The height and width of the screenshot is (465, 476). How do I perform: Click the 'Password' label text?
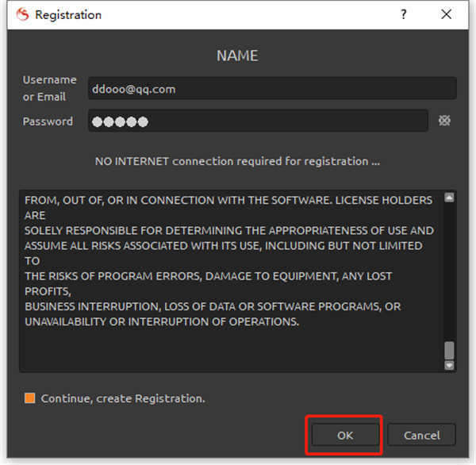coord(48,121)
